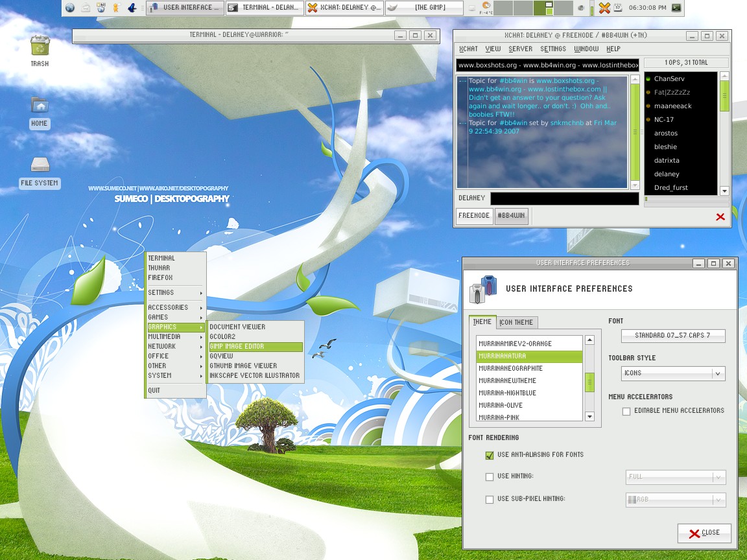Viewport: 747px width, 560px height.
Task: Switch to the Icon Theme tab
Action: tap(516, 322)
